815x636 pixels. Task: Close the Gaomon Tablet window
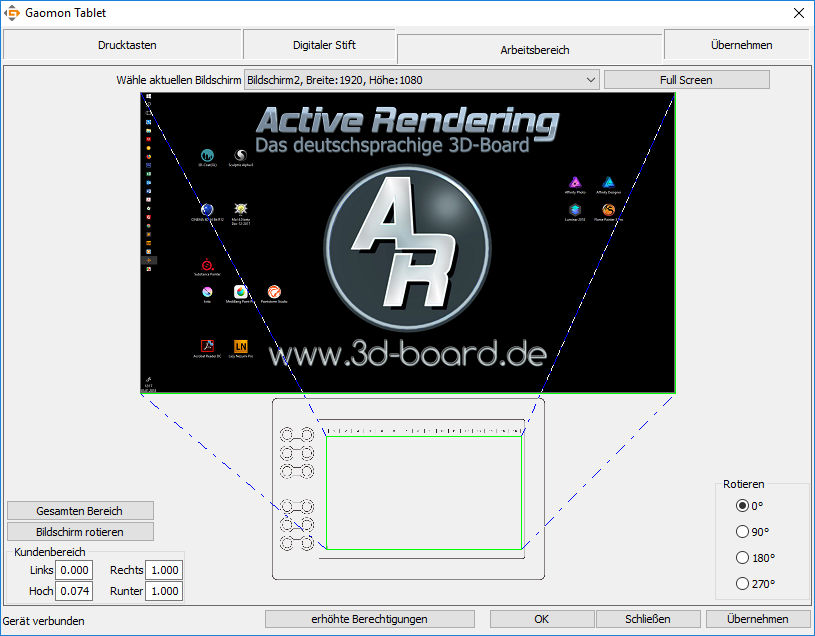coord(799,13)
